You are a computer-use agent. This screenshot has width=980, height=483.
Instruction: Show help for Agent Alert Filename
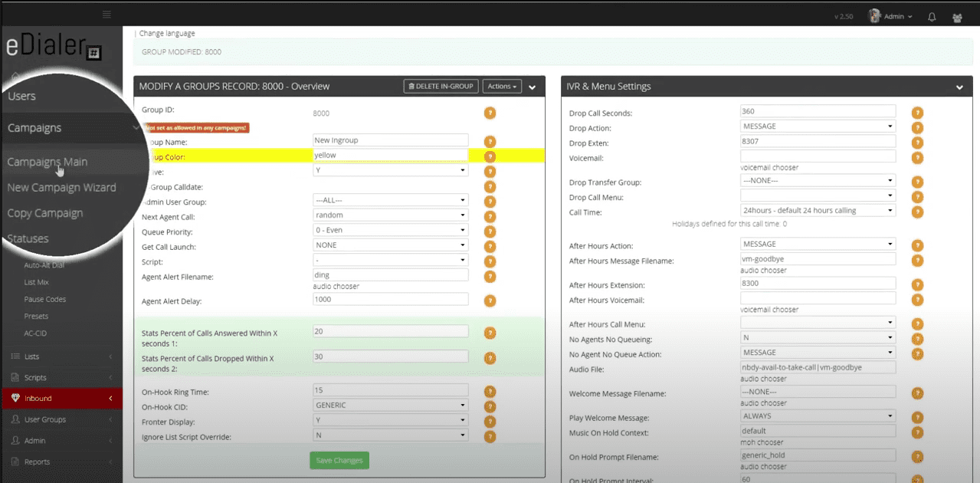(x=490, y=276)
